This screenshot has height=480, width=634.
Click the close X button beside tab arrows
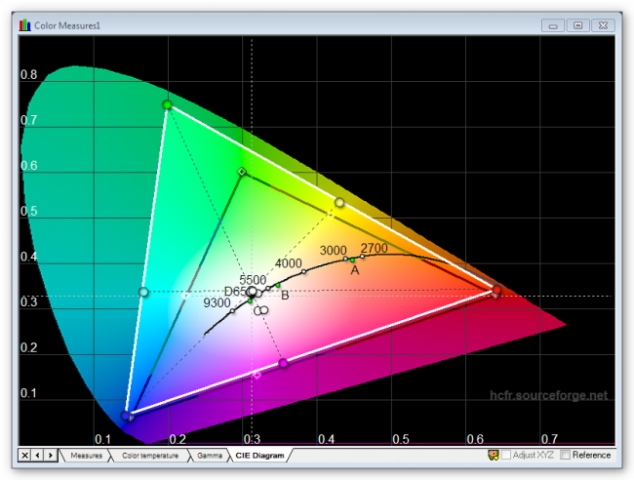click(x=25, y=455)
